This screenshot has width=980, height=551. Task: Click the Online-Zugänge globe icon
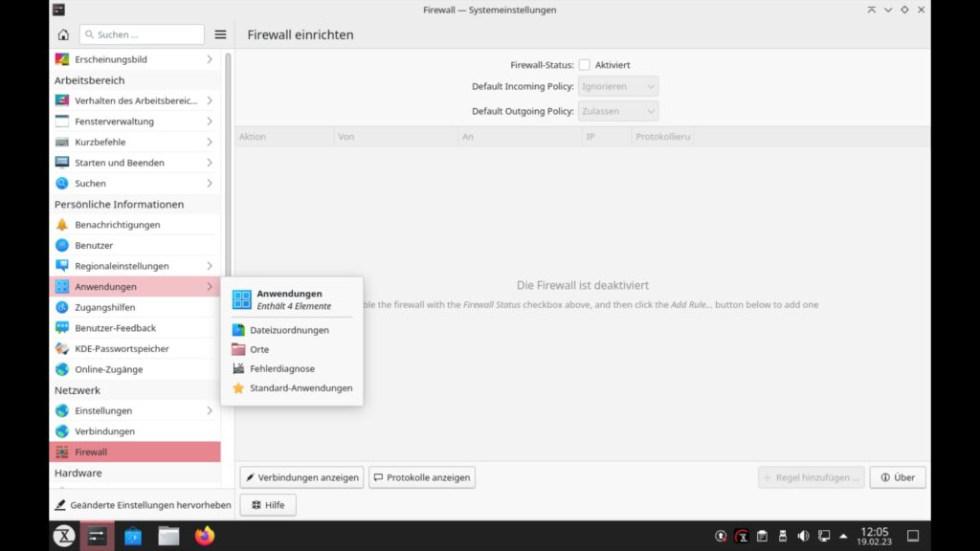[x=62, y=369]
